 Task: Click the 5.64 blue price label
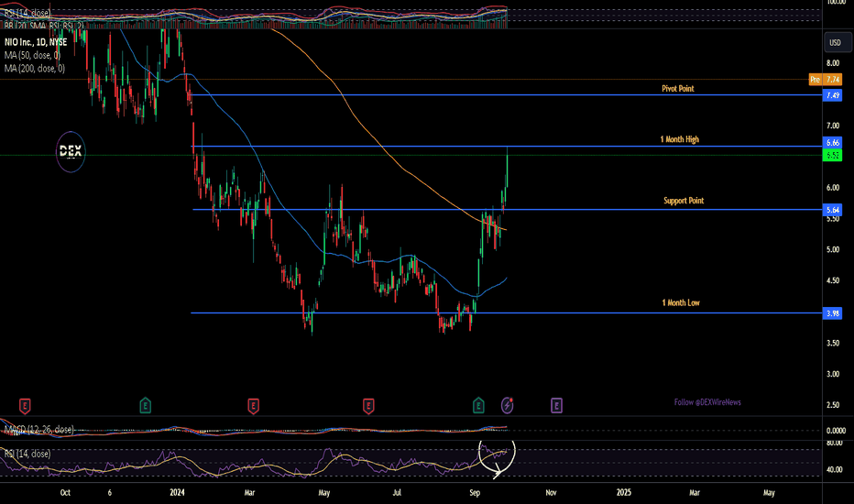[832, 210]
